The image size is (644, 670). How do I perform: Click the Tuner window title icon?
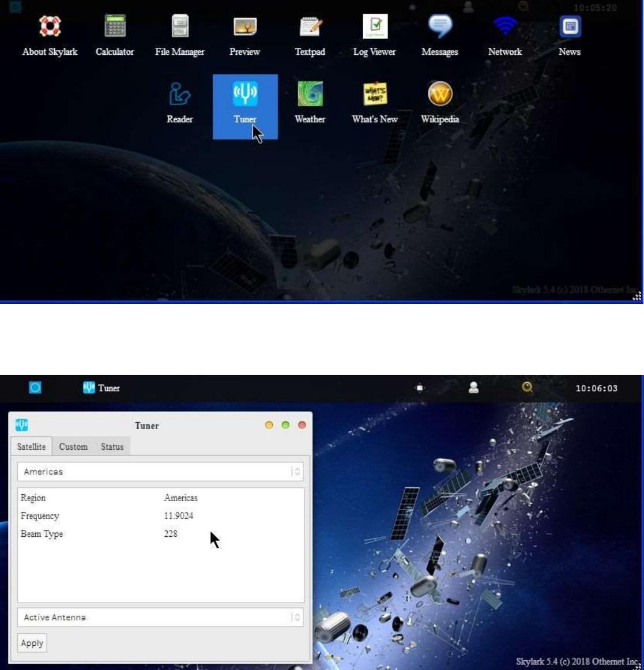(22, 425)
